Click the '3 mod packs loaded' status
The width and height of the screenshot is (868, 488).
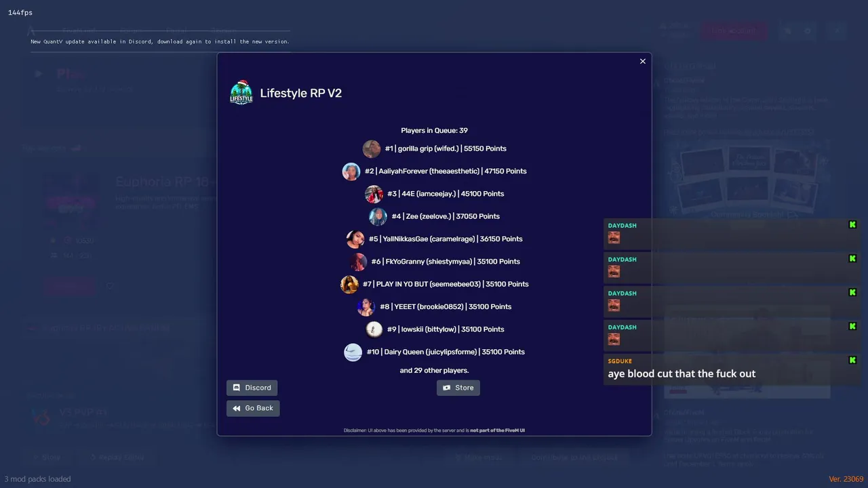click(37, 479)
